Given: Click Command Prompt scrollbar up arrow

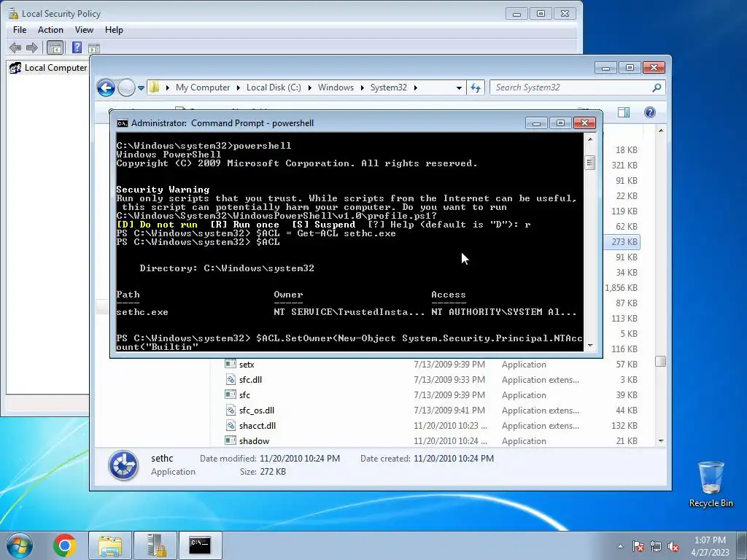Looking at the screenshot, I should point(589,139).
